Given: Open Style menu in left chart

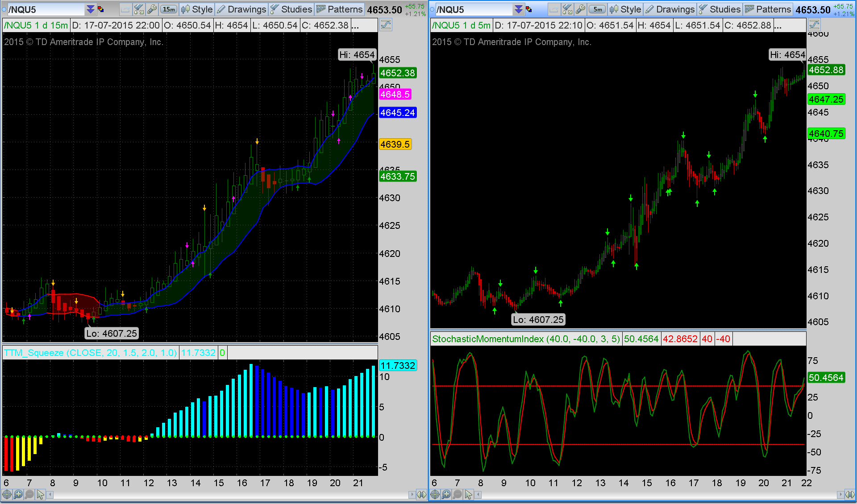Looking at the screenshot, I should [x=197, y=9].
